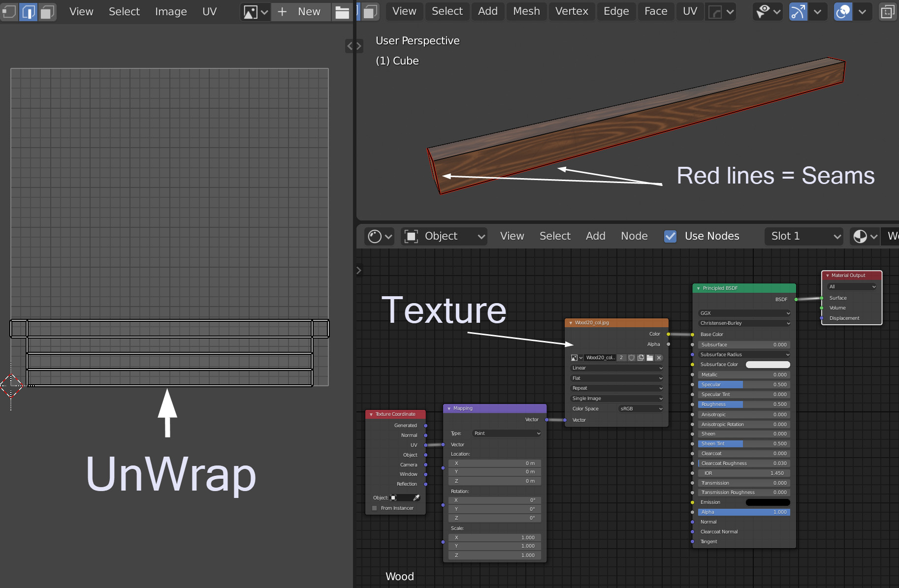The height and width of the screenshot is (588, 899).
Task: Unlink image with X on Wood20 node
Action: coord(659,358)
